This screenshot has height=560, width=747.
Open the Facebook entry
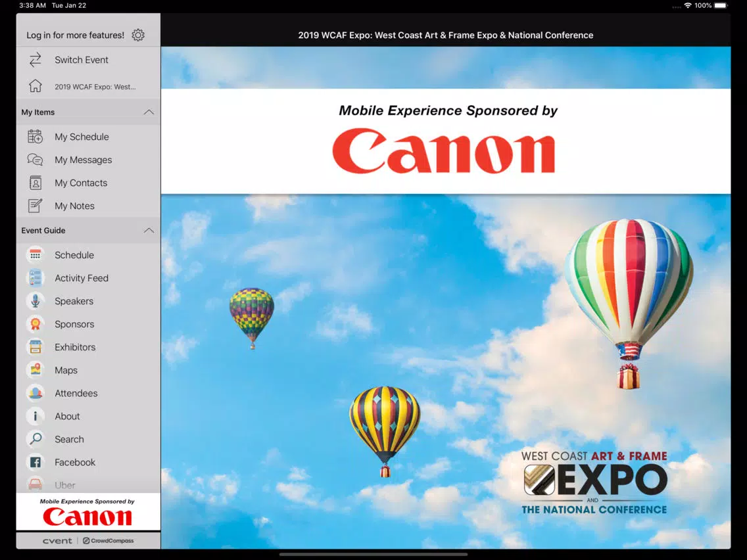click(88, 462)
